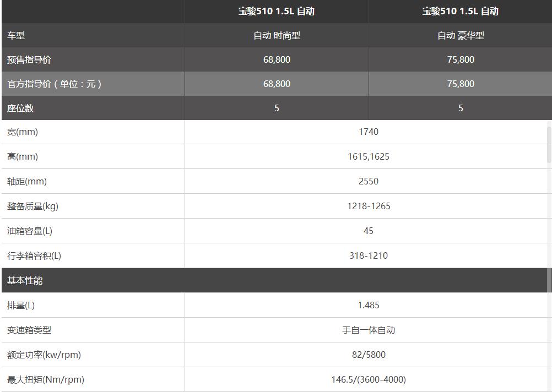Select the 行李箱容积 value 318-1210
552x392 pixels.
coord(369,255)
